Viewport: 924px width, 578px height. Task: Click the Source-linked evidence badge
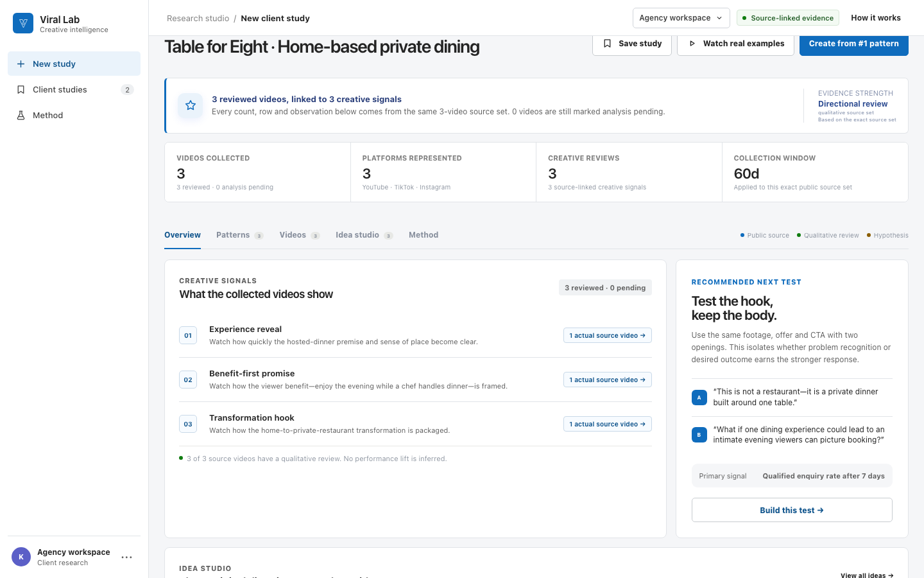787,18
